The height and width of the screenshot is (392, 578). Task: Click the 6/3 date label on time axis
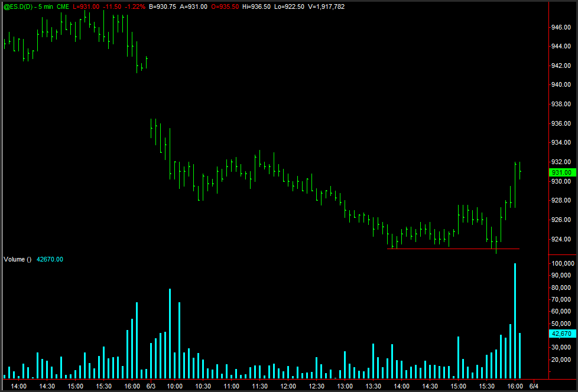coord(151,386)
